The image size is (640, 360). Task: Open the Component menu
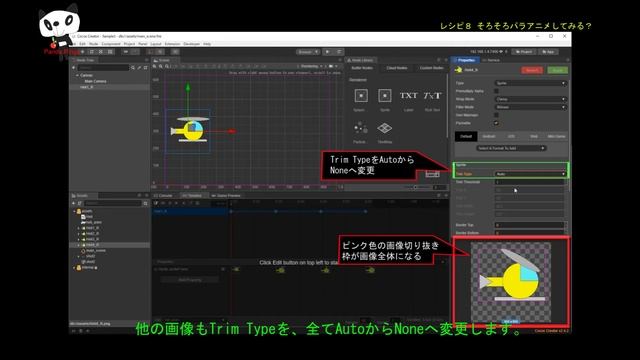[111, 44]
